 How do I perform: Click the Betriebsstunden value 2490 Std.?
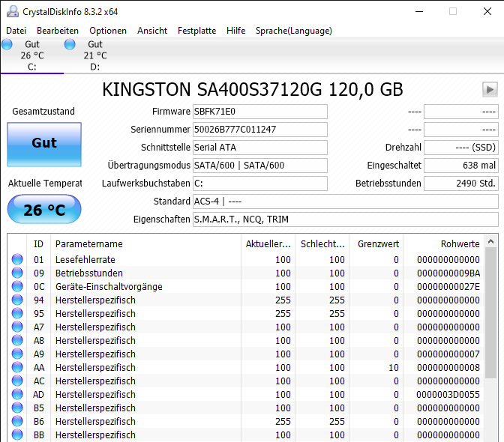[x=461, y=184]
